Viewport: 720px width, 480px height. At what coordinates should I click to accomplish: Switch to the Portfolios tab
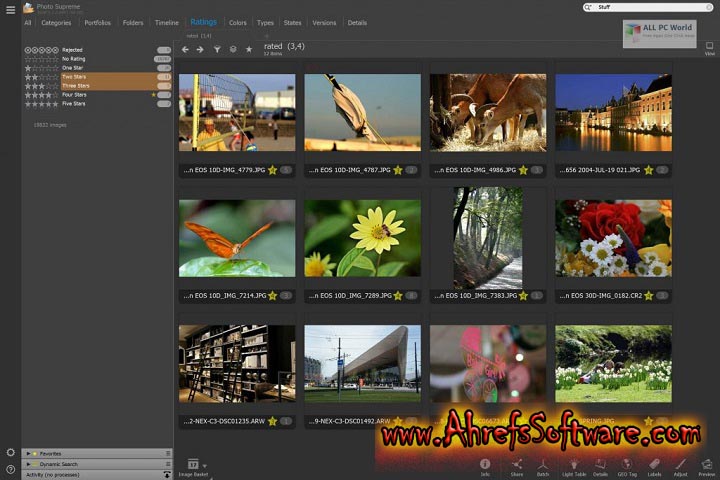(97, 23)
